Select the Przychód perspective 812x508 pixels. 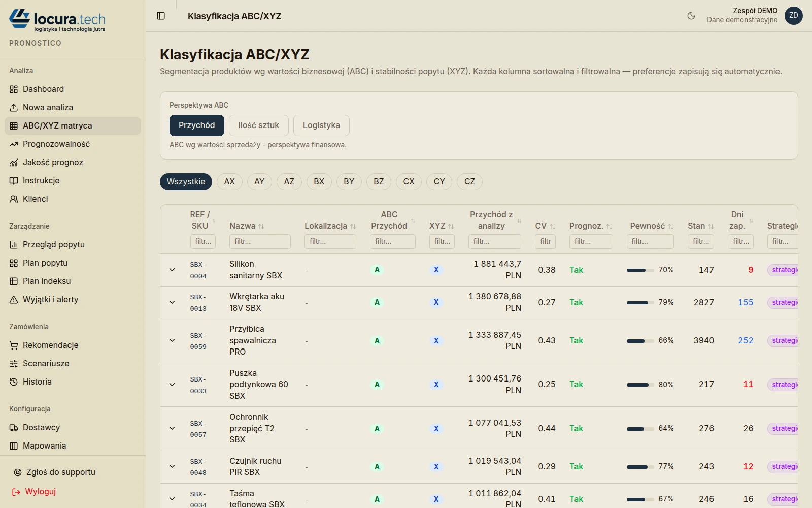point(196,125)
